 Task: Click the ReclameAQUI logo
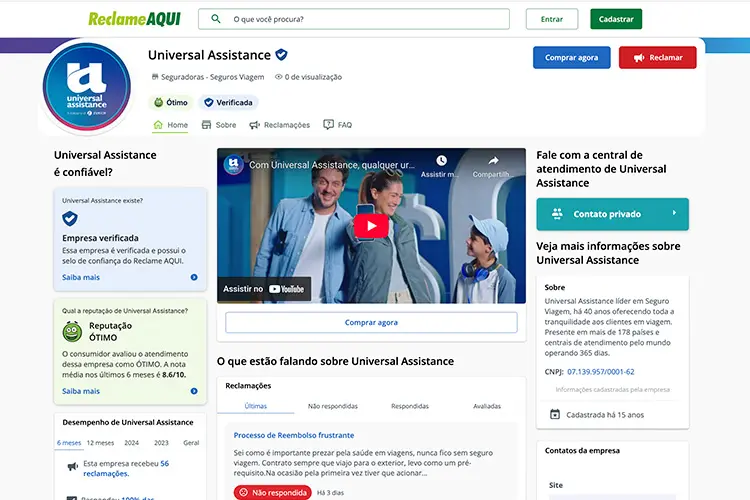tap(134, 19)
